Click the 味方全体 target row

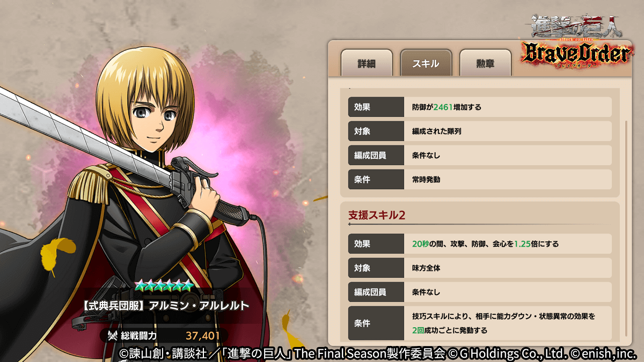tap(479, 268)
